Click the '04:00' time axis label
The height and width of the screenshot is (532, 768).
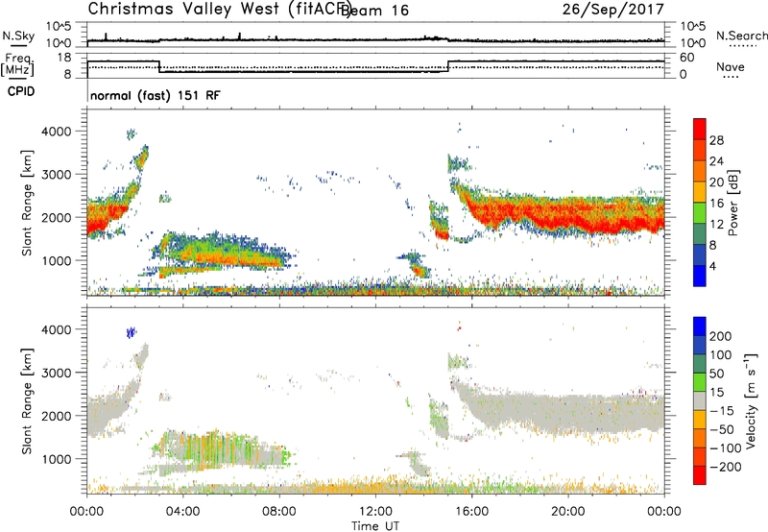[183, 512]
